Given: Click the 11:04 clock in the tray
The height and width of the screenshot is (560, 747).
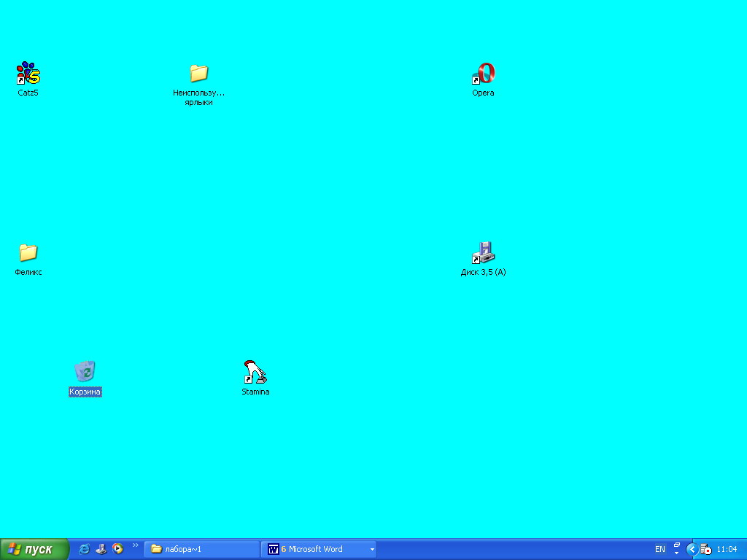Looking at the screenshot, I should click(727, 549).
